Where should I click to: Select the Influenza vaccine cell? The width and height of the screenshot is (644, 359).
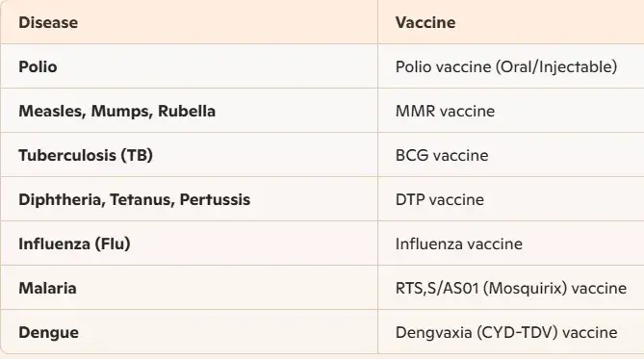click(511, 244)
